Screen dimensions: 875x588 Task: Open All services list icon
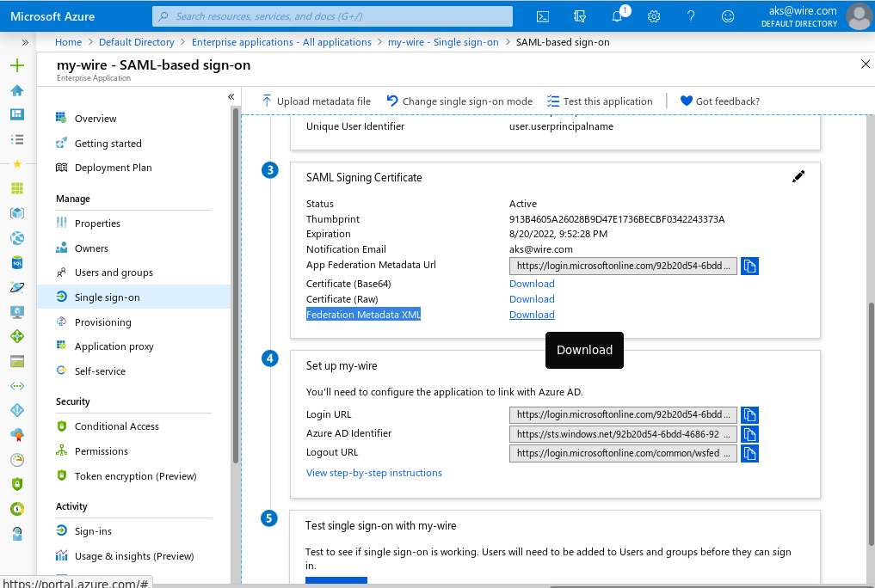point(17,139)
